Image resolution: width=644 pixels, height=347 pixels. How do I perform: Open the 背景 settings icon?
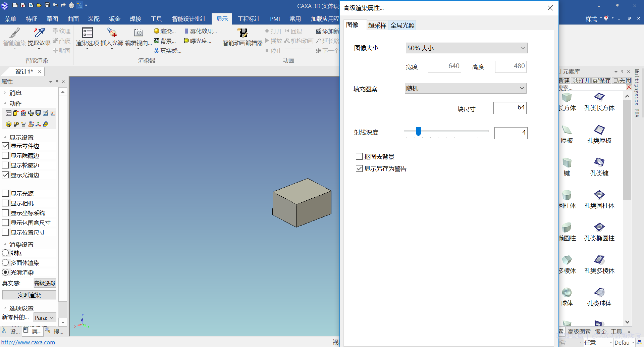coord(157,41)
